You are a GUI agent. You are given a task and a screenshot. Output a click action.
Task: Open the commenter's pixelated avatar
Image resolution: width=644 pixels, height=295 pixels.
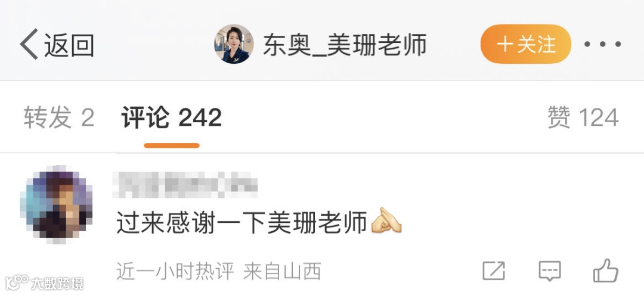pos(56,204)
